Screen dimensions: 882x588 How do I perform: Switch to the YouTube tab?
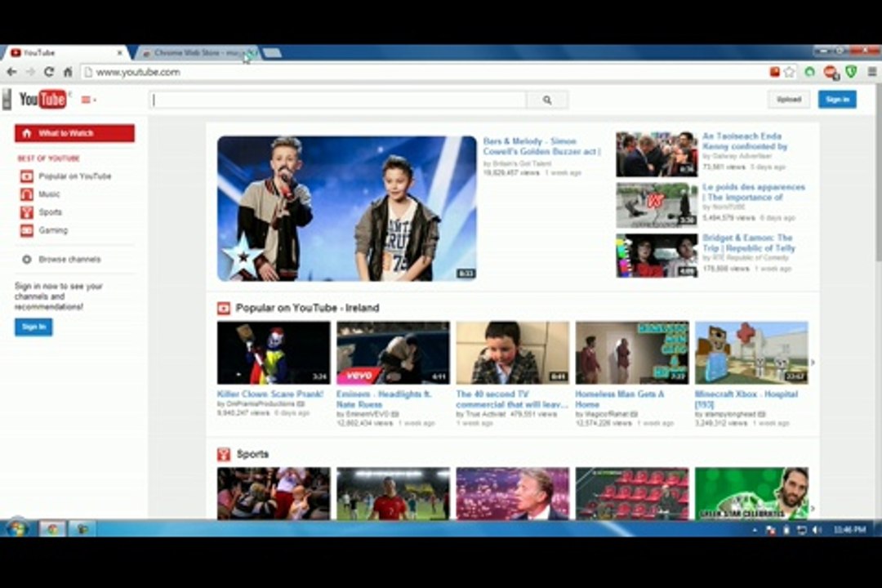[65, 53]
